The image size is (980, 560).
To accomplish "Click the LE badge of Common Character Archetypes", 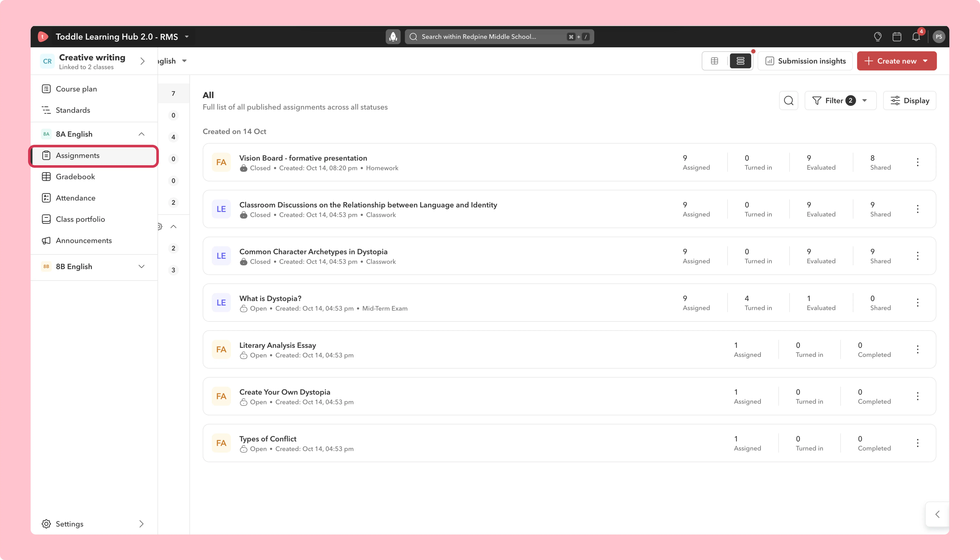I will click(x=221, y=256).
